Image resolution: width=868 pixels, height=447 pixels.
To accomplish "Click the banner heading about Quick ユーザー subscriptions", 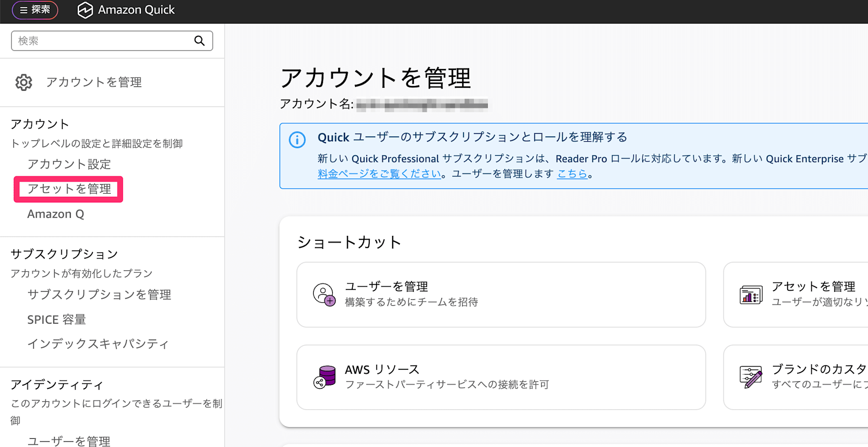I will (473, 137).
